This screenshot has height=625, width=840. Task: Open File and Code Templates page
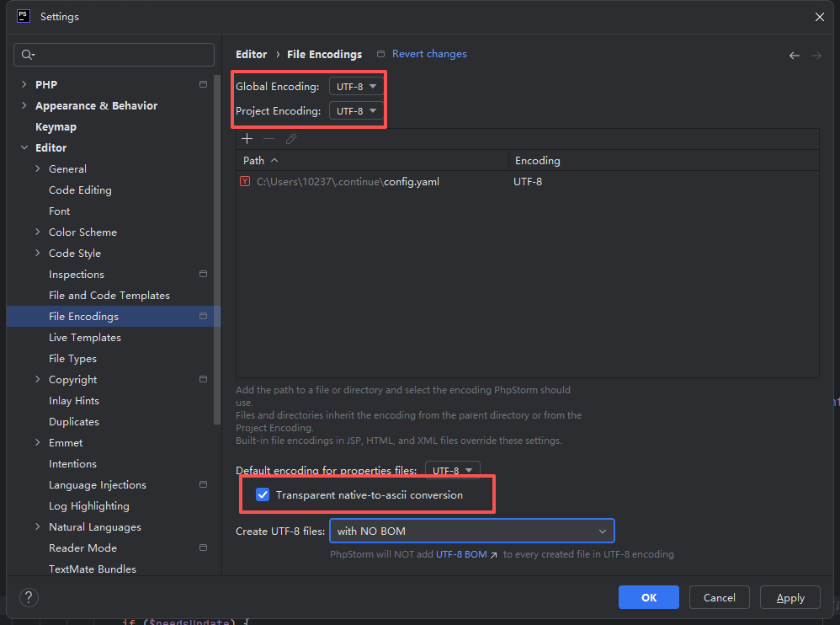(109, 296)
